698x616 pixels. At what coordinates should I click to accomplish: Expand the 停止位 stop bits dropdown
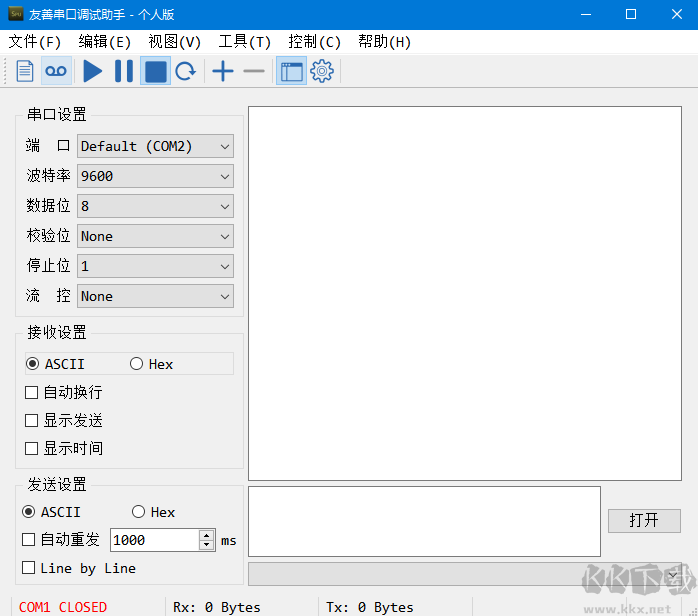[155, 266]
